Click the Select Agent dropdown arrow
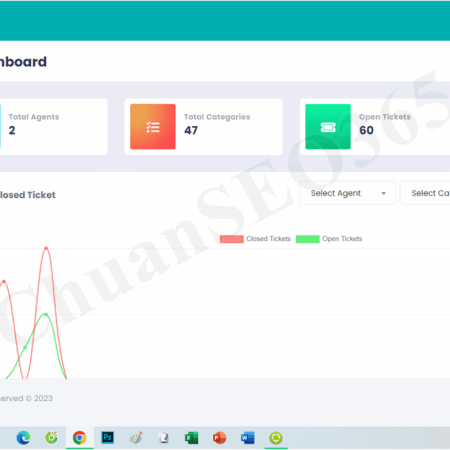Screen dimensions: 450x450 [384, 193]
